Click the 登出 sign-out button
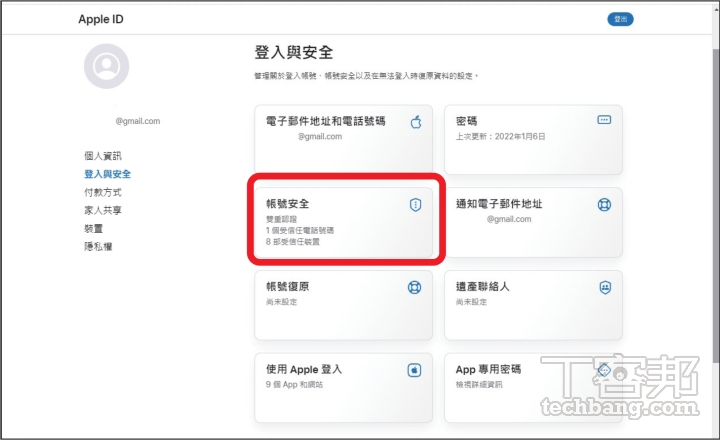Screen dimensions: 720x440 click(x=620, y=19)
